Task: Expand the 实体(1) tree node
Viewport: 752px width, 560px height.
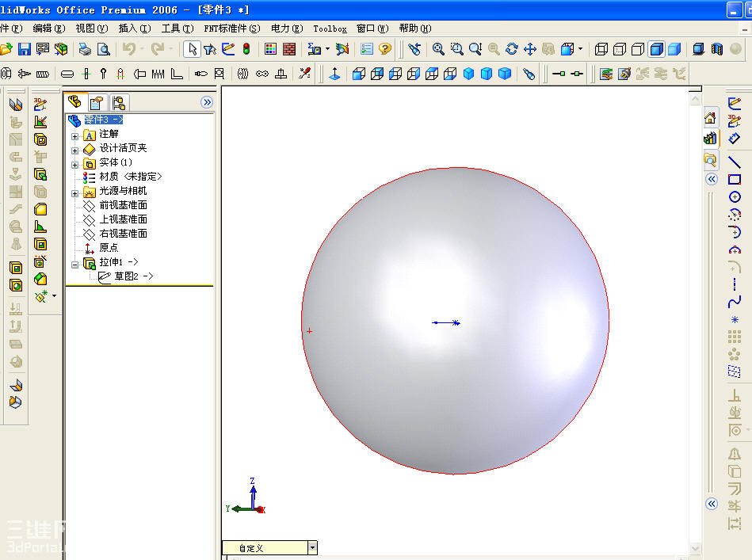Action: tap(74, 165)
